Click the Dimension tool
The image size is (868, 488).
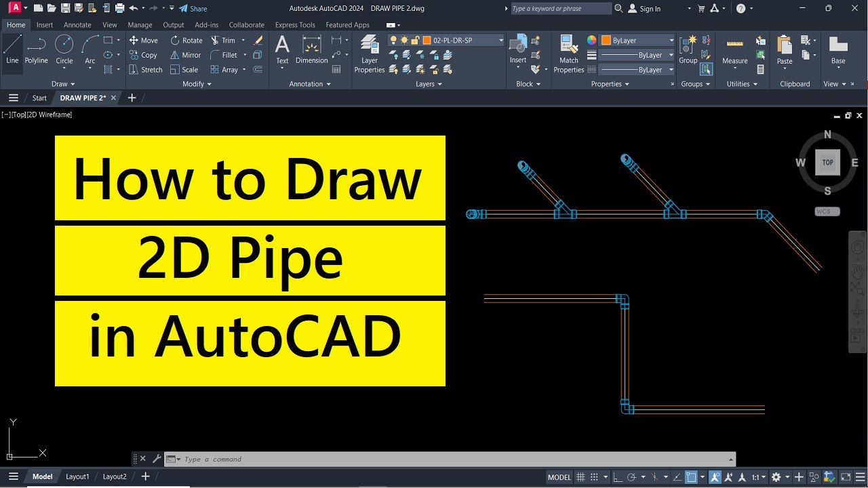pyautogui.click(x=312, y=50)
